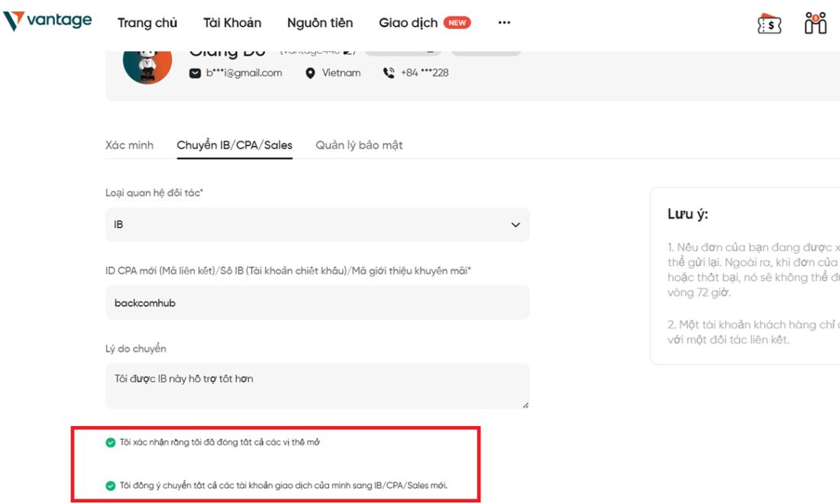
Task: Select the phone icon
Action: point(389,73)
